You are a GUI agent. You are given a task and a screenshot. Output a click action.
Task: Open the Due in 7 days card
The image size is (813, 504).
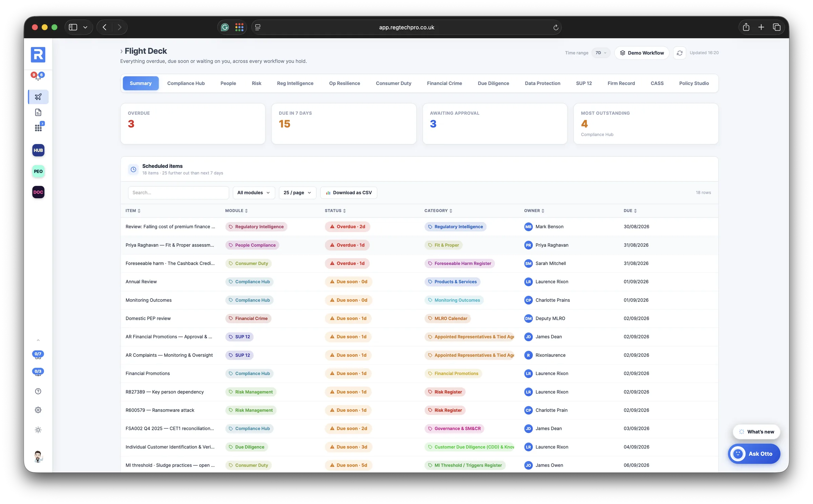[344, 124]
